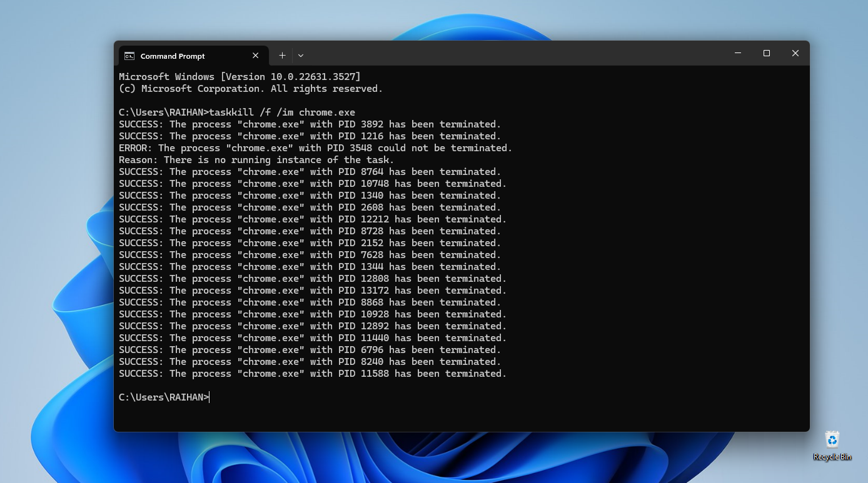Click the taskkill /f /im chrome.exe command
Image resolution: width=868 pixels, height=483 pixels.
(282, 112)
